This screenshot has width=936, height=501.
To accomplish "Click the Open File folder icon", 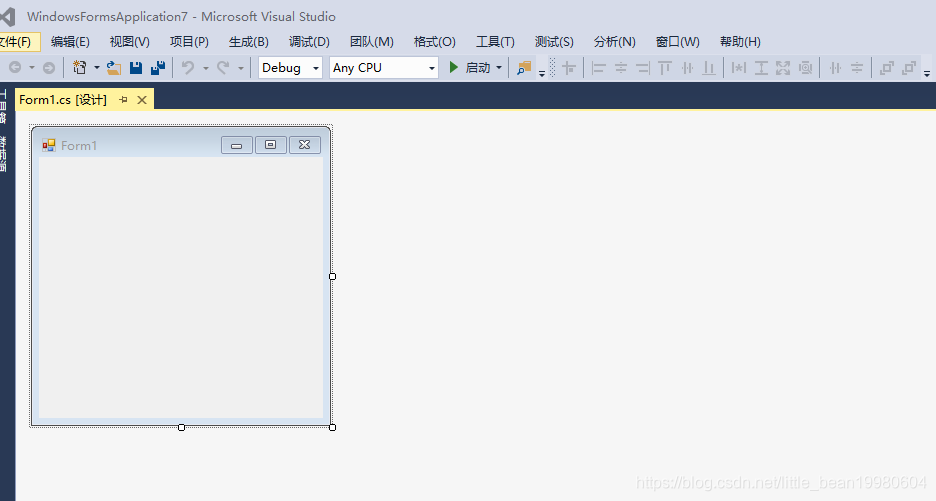I will tap(113, 67).
